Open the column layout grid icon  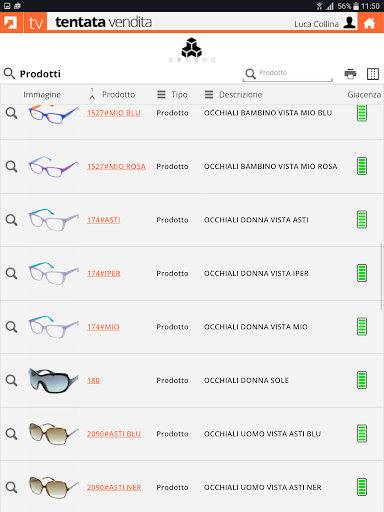[x=373, y=74]
